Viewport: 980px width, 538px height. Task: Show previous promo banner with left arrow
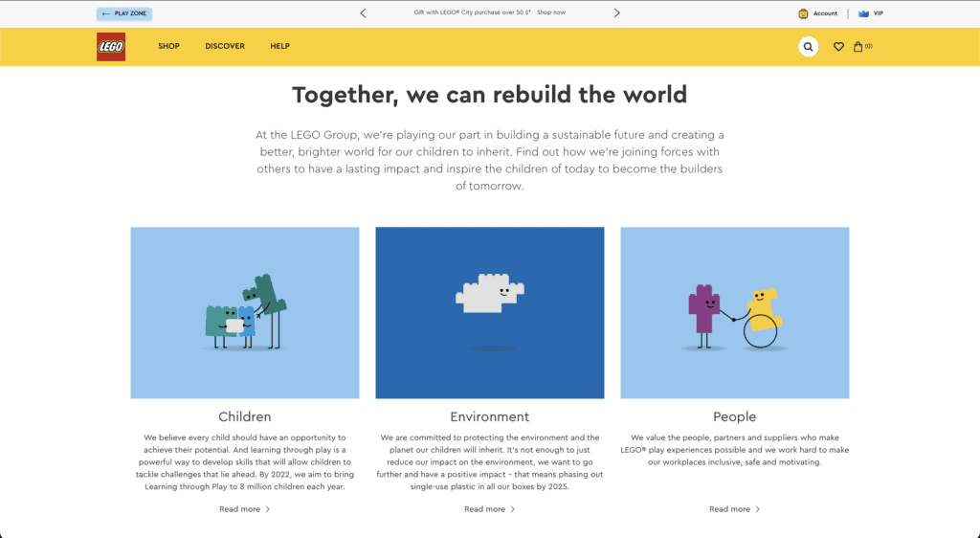point(363,13)
